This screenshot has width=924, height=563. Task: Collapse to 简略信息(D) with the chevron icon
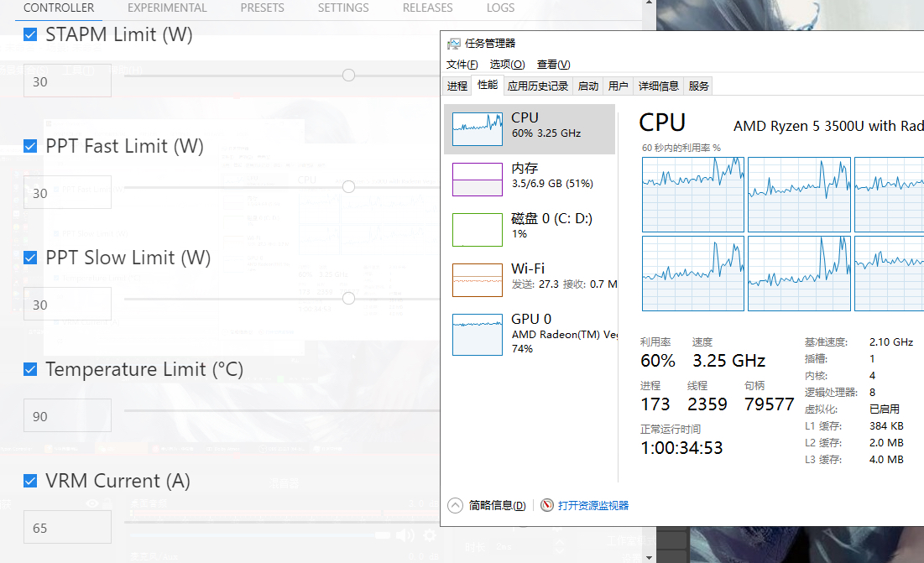click(x=456, y=505)
